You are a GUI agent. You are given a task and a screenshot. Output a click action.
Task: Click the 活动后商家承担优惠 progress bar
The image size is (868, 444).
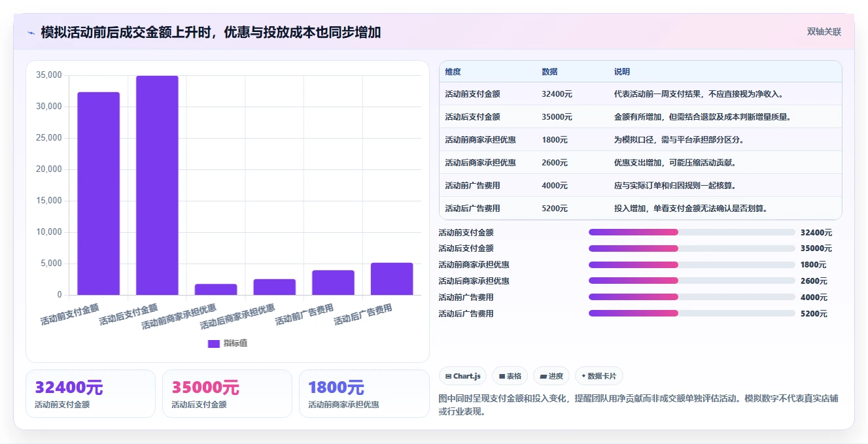[692, 281]
